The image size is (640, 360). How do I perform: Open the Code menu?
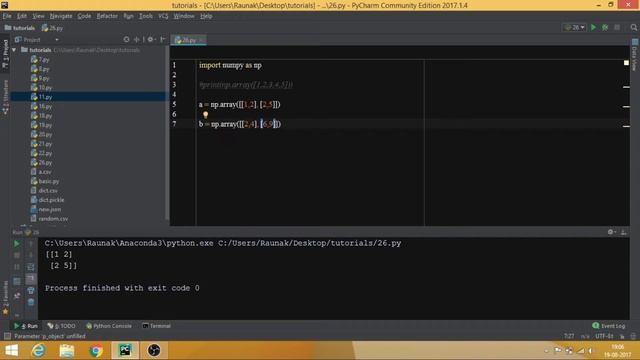[x=84, y=16]
